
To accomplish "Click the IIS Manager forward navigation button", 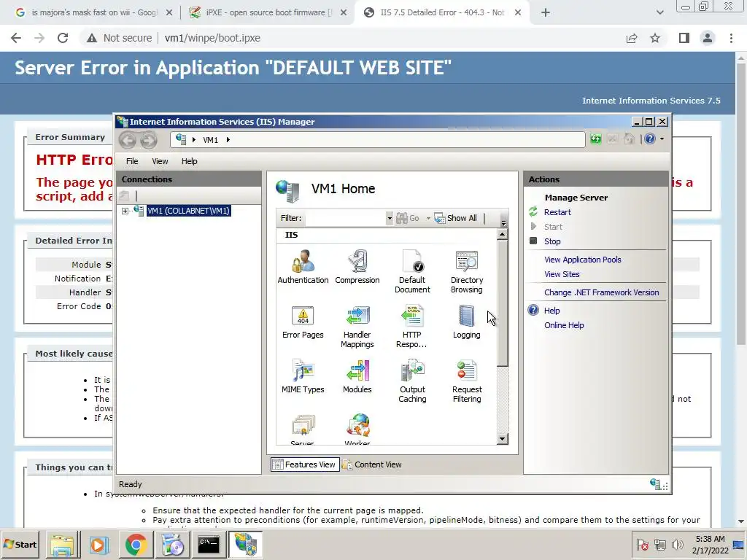I will (149, 140).
